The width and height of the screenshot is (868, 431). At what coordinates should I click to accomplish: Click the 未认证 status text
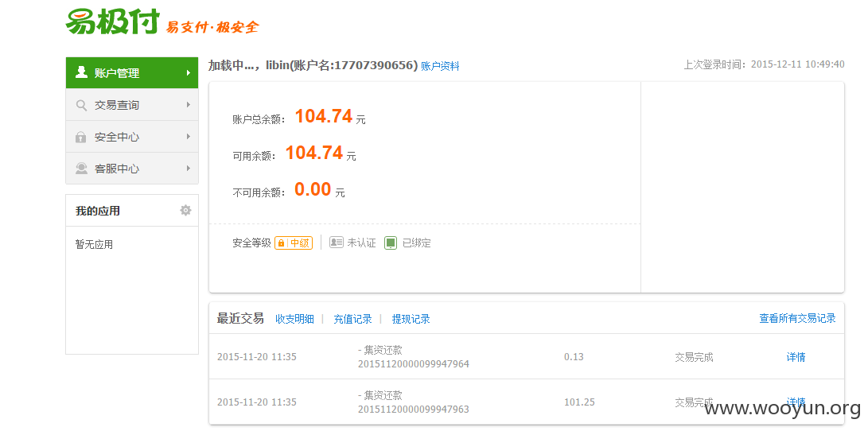[x=361, y=243]
